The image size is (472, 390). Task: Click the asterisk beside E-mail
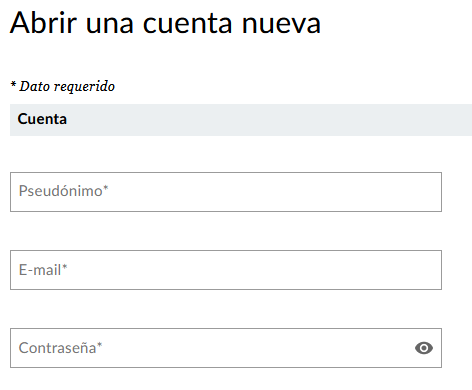(65, 267)
